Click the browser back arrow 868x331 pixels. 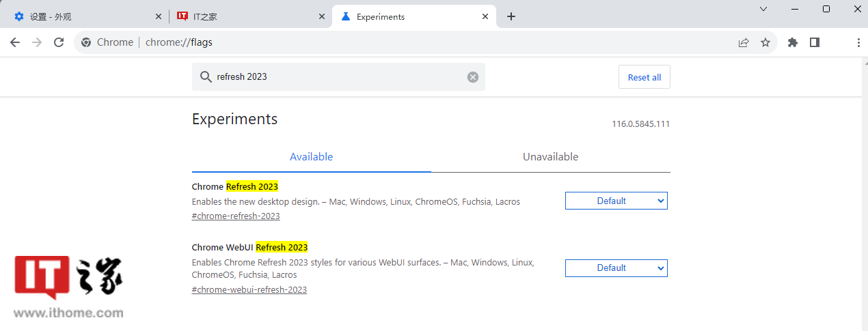(15, 42)
